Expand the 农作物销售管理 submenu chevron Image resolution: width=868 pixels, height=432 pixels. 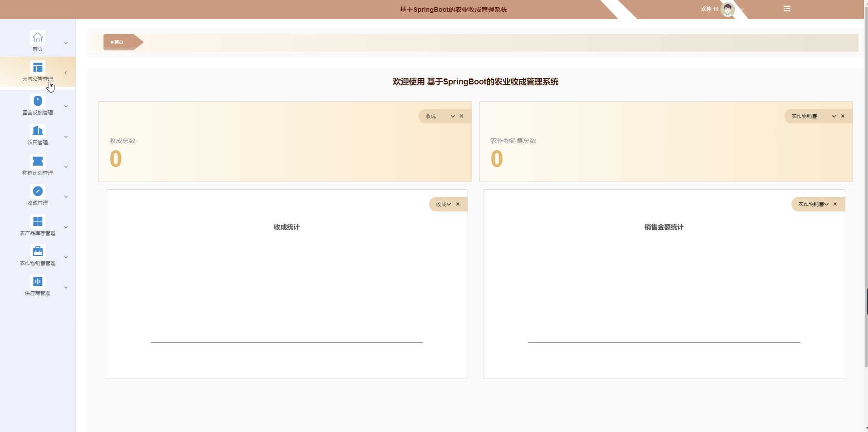tap(66, 257)
